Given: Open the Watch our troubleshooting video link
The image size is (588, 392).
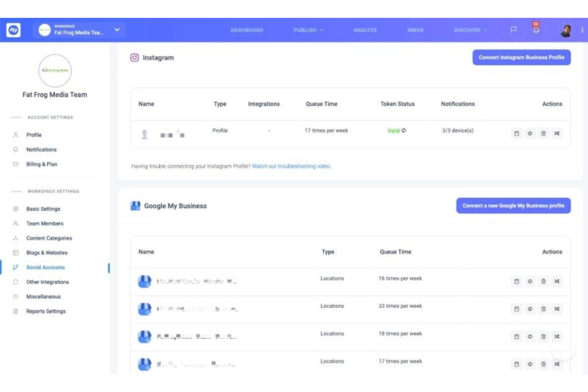Looking at the screenshot, I should (x=291, y=166).
